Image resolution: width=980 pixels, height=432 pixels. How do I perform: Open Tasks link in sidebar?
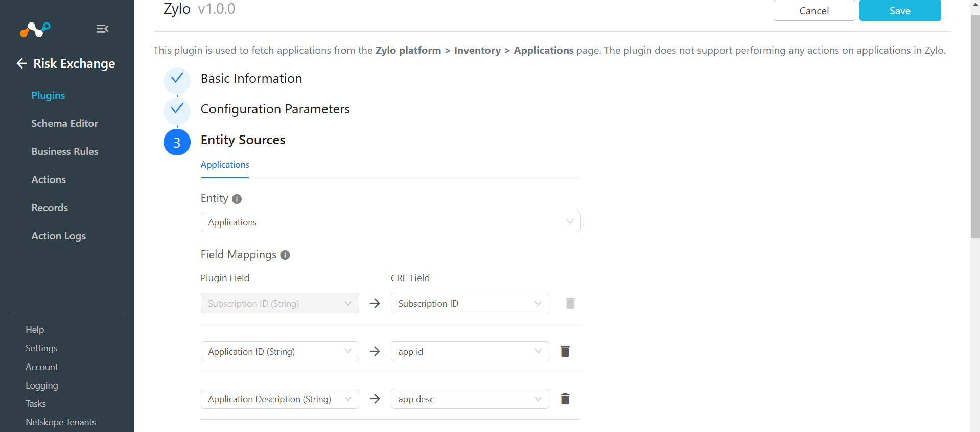point(36,404)
